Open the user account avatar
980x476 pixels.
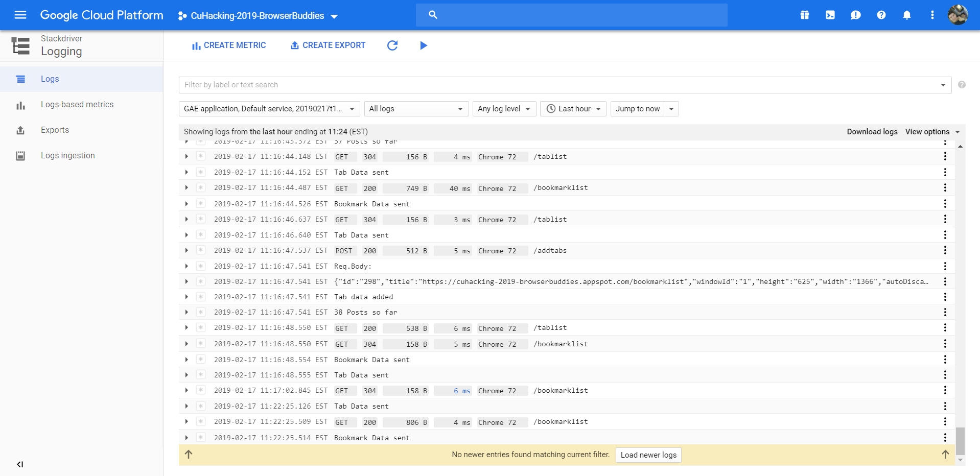coord(958,15)
